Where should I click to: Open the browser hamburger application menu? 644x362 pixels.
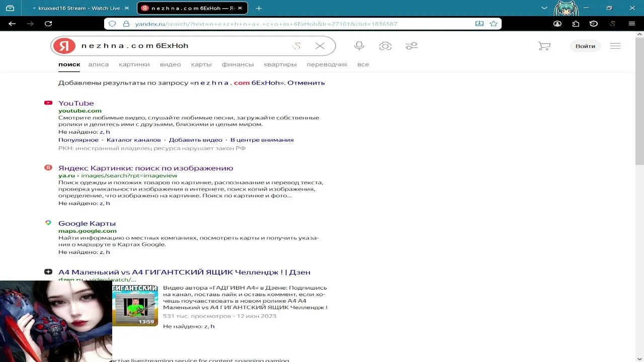632,24
